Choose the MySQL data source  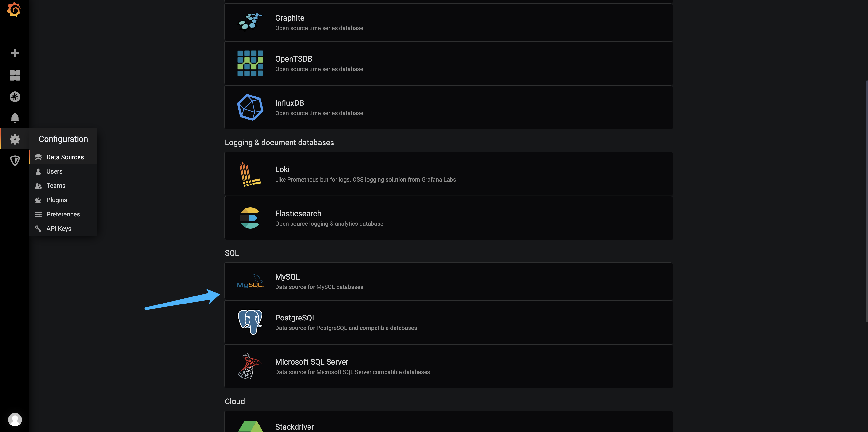click(x=448, y=281)
